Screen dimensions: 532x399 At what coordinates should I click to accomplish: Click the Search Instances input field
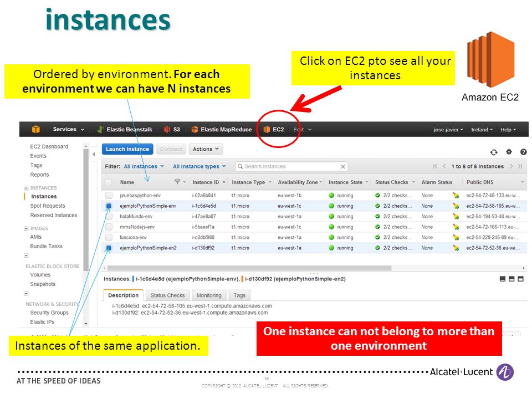[291, 166]
